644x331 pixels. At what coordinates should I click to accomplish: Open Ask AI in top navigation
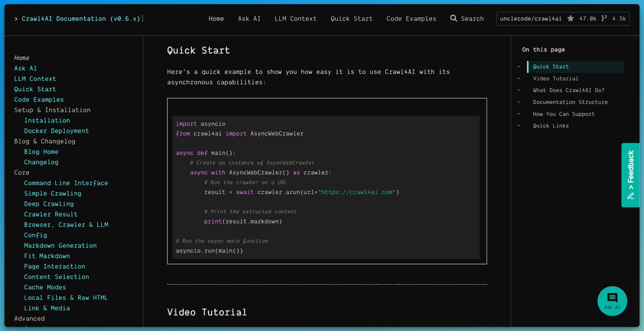250,18
